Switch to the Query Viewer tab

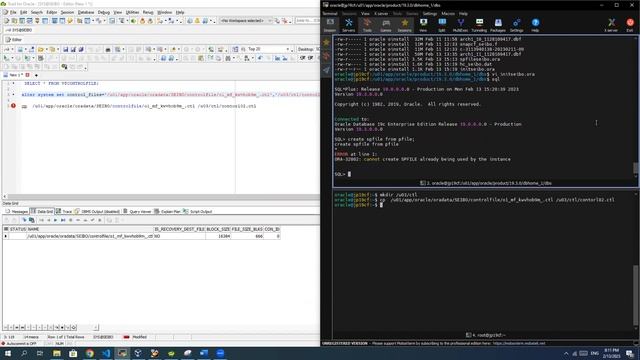[x=137, y=211]
